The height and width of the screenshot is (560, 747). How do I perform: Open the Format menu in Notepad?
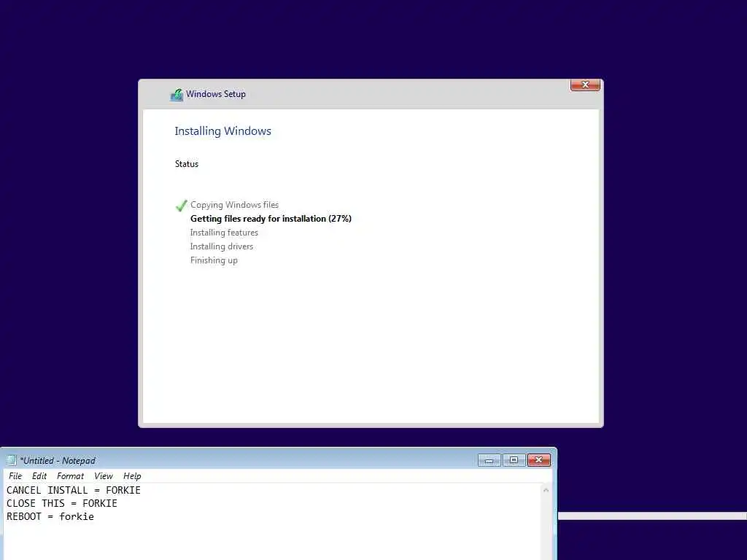tap(70, 475)
